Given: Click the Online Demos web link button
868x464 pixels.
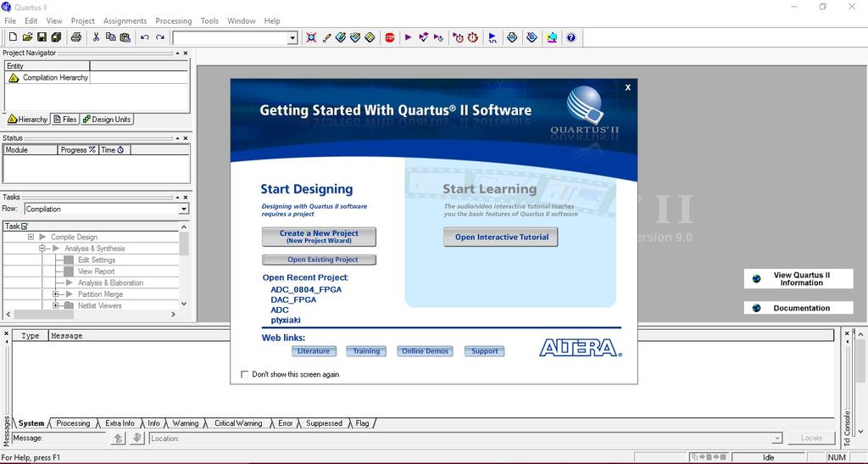Looking at the screenshot, I should click(426, 351).
